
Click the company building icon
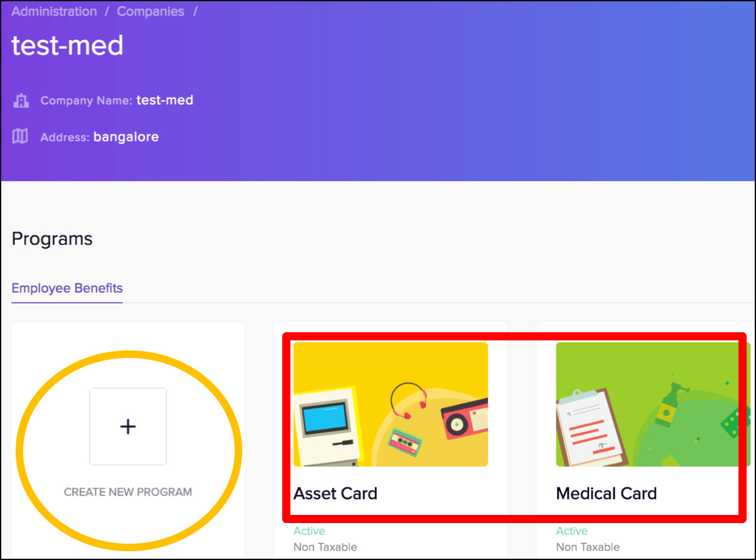point(21,101)
